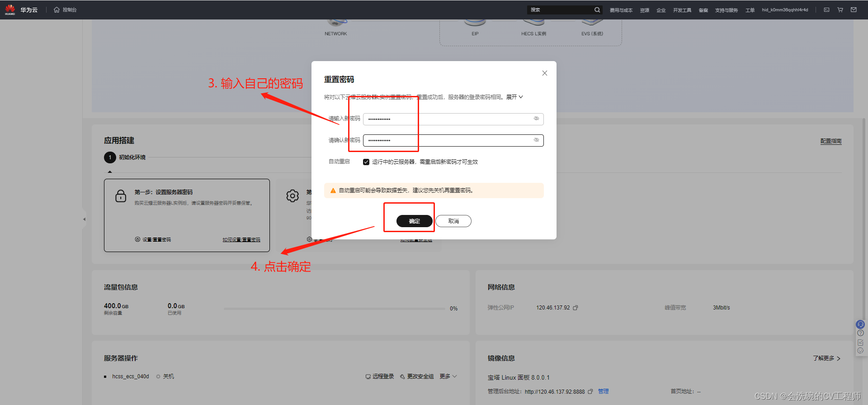
Task: Click the blue customer service headset icon
Action: (860, 324)
